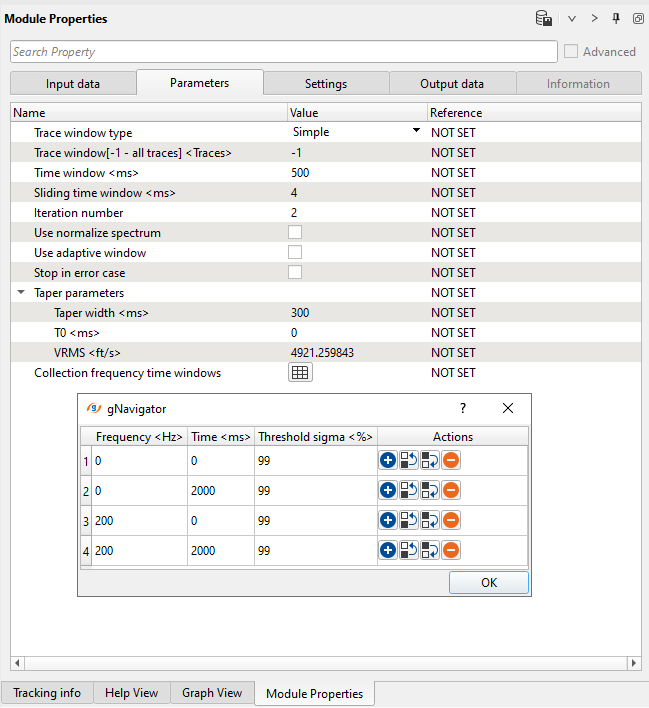This screenshot has width=649, height=708.
Task: Delete row 4 with the orange minus
Action: [451, 551]
